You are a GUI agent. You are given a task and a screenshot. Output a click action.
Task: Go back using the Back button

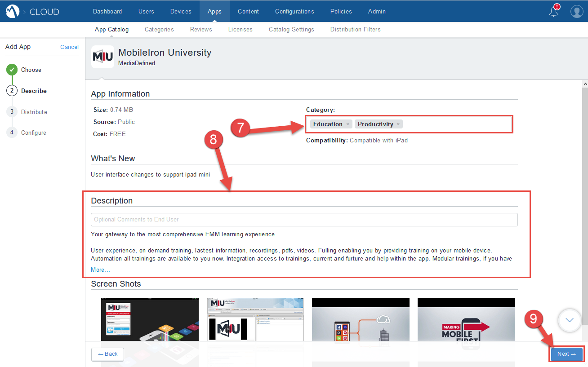(x=107, y=354)
